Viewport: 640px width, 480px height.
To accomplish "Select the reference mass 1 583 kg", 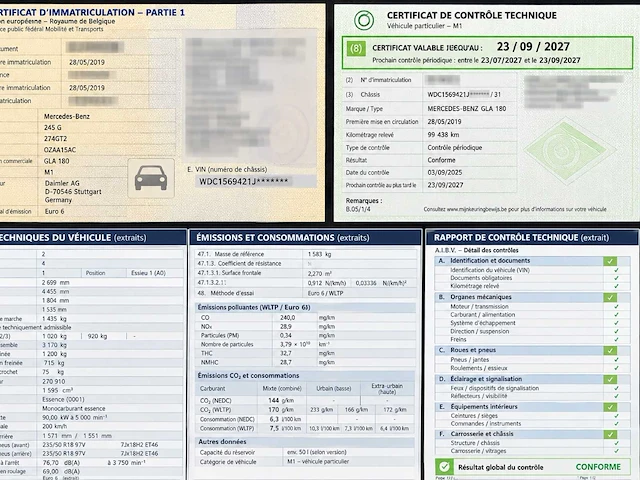I will coord(319,254).
